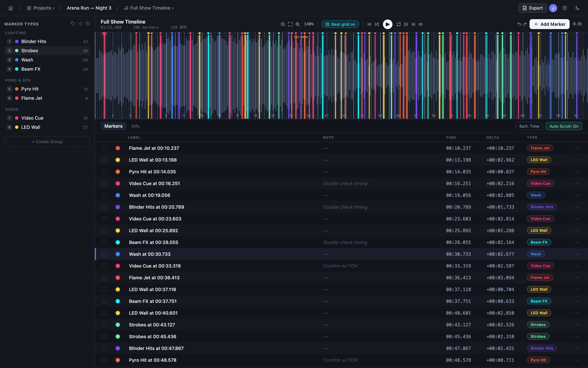Screen dimensions: 588x368
Task: Open the brightness settings icon
Action: click(x=574, y=24)
